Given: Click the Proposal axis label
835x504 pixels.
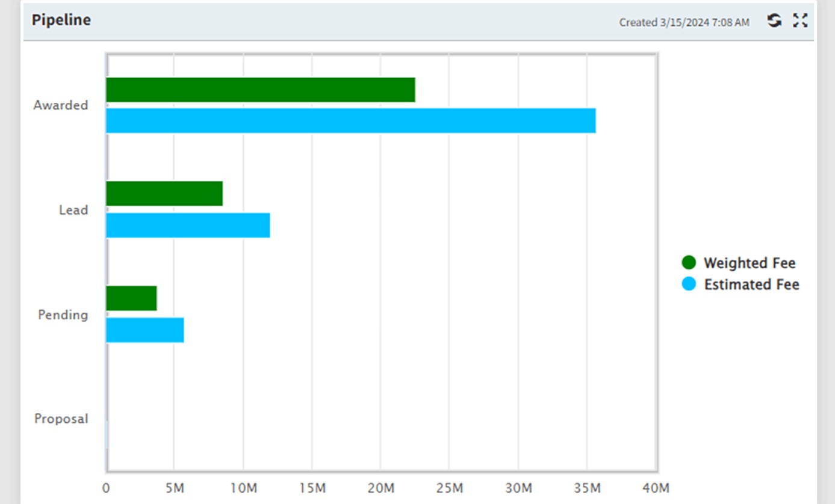Looking at the screenshot, I should click(61, 419).
